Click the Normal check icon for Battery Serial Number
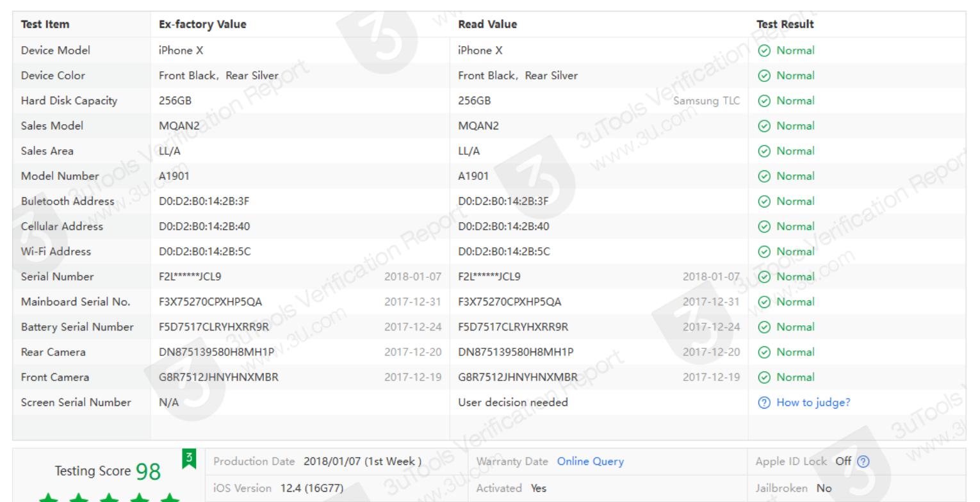Viewport: 980px width, 502px height. [764, 327]
